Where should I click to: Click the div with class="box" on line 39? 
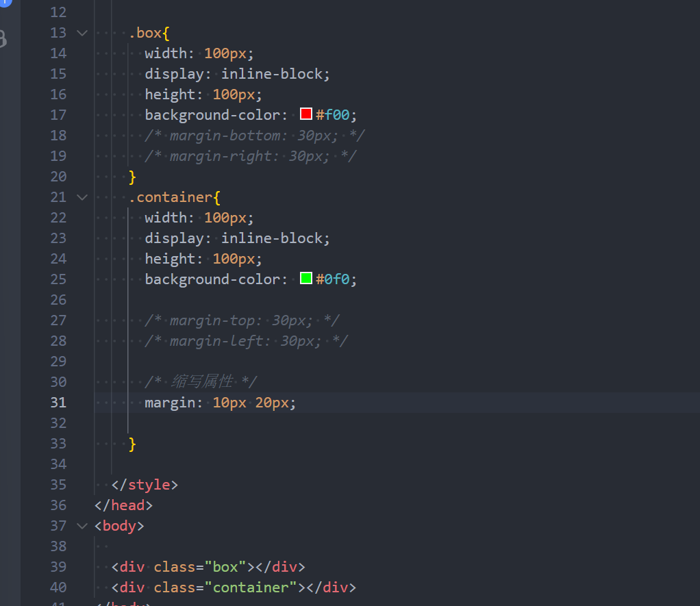click(208, 567)
